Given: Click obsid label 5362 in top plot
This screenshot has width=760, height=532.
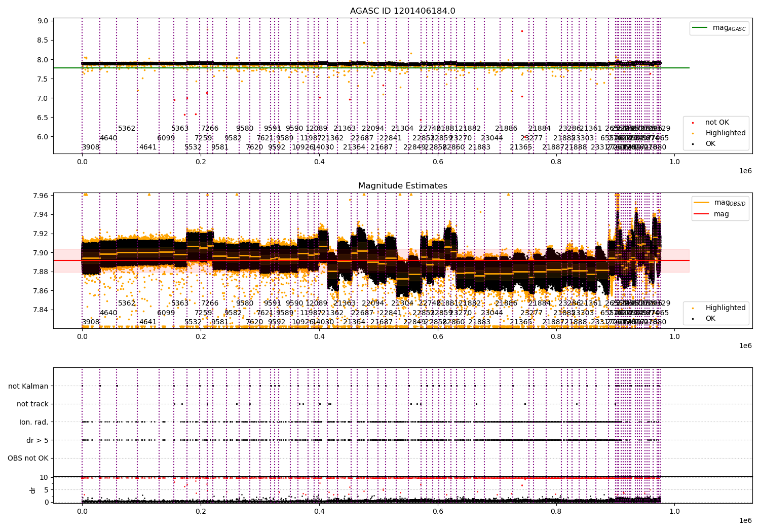Looking at the screenshot, I should pyautogui.click(x=127, y=129).
